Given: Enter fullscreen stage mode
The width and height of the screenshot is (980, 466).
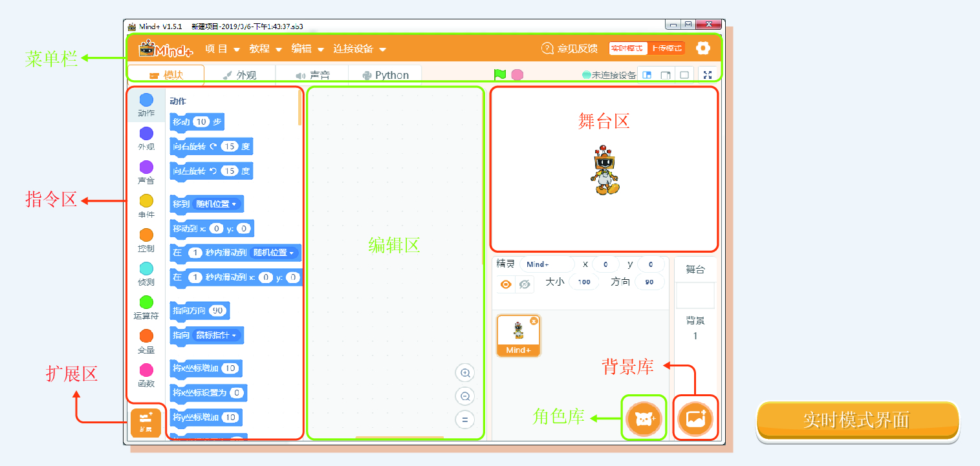Looking at the screenshot, I should pyautogui.click(x=708, y=75).
